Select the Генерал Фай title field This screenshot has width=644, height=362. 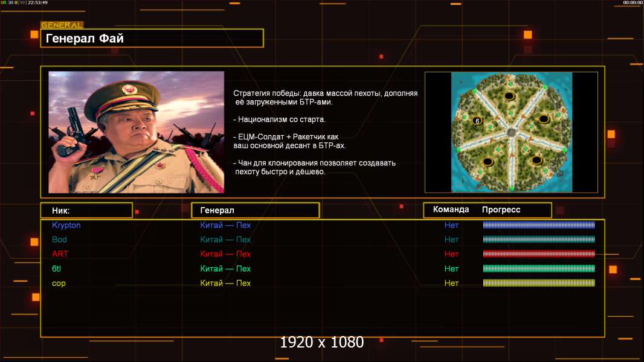[152, 38]
